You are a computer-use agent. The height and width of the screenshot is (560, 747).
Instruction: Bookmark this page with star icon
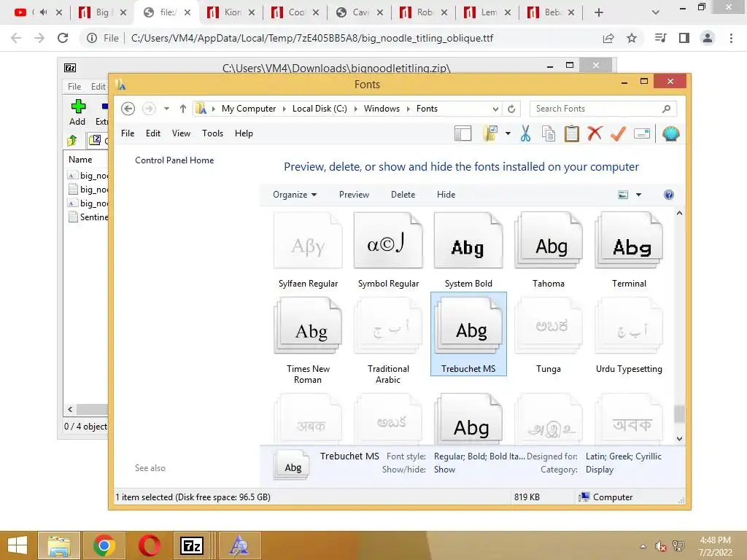[632, 38]
